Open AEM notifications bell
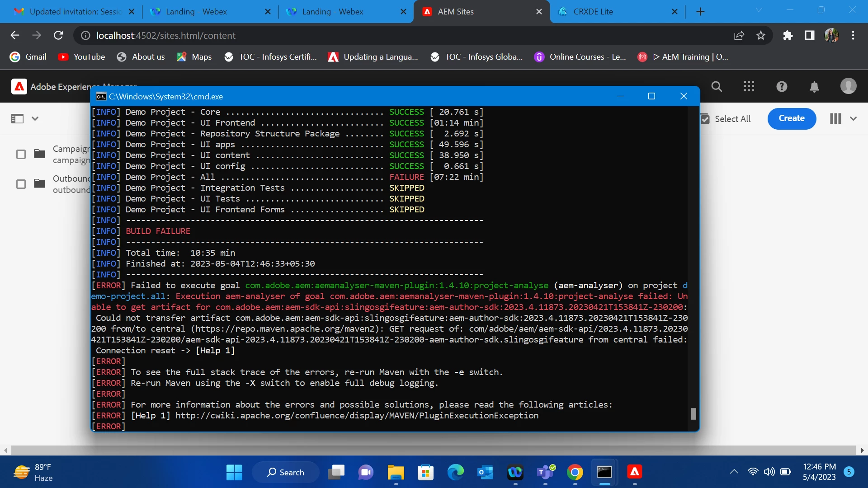The height and width of the screenshot is (488, 868). pyautogui.click(x=814, y=86)
